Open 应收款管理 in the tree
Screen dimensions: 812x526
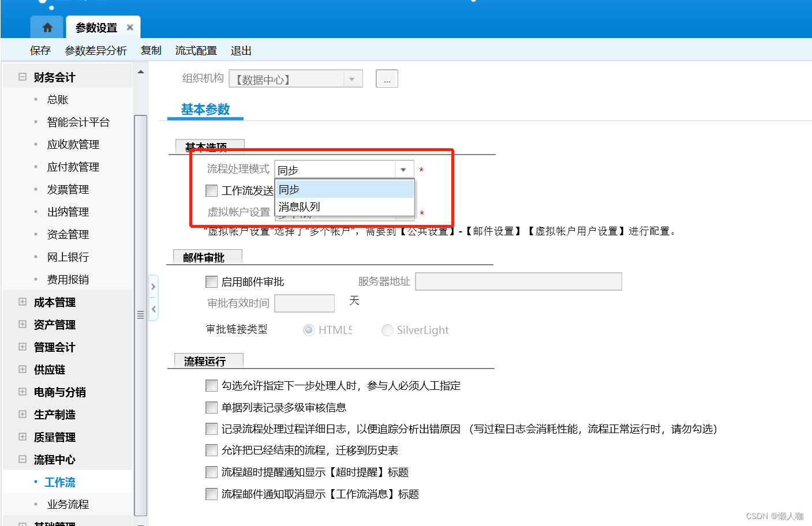click(x=73, y=145)
